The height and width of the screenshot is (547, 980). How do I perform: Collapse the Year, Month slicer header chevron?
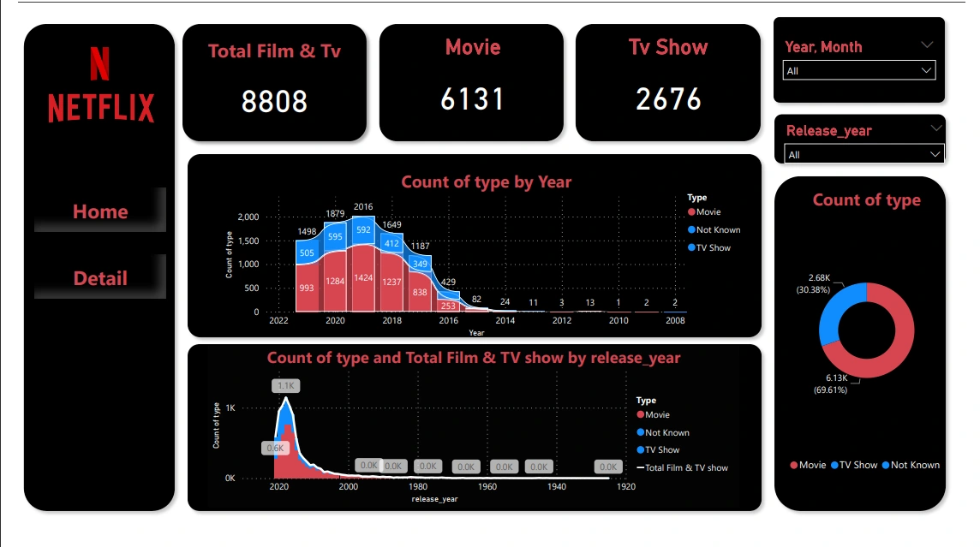[x=927, y=45]
